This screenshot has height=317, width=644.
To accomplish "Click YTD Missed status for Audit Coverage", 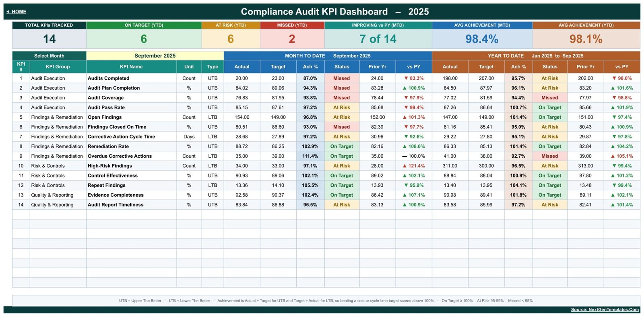I will coord(550,98).
